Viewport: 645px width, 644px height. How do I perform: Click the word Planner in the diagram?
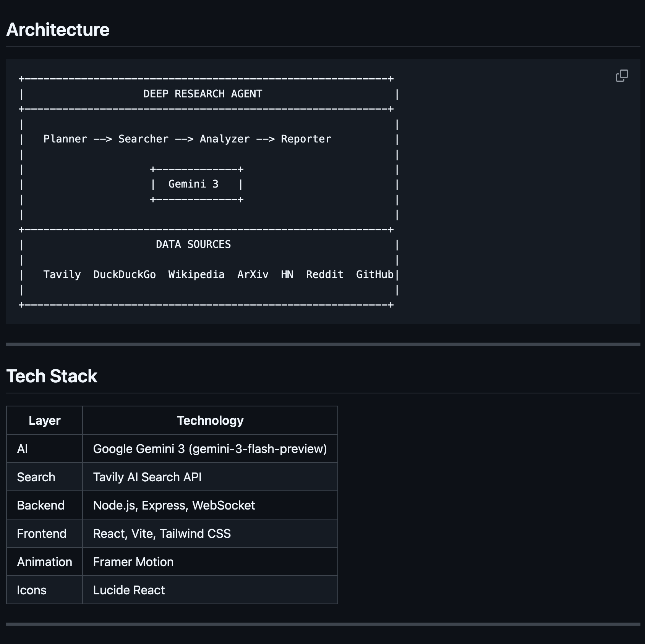[x=65, y=139]
